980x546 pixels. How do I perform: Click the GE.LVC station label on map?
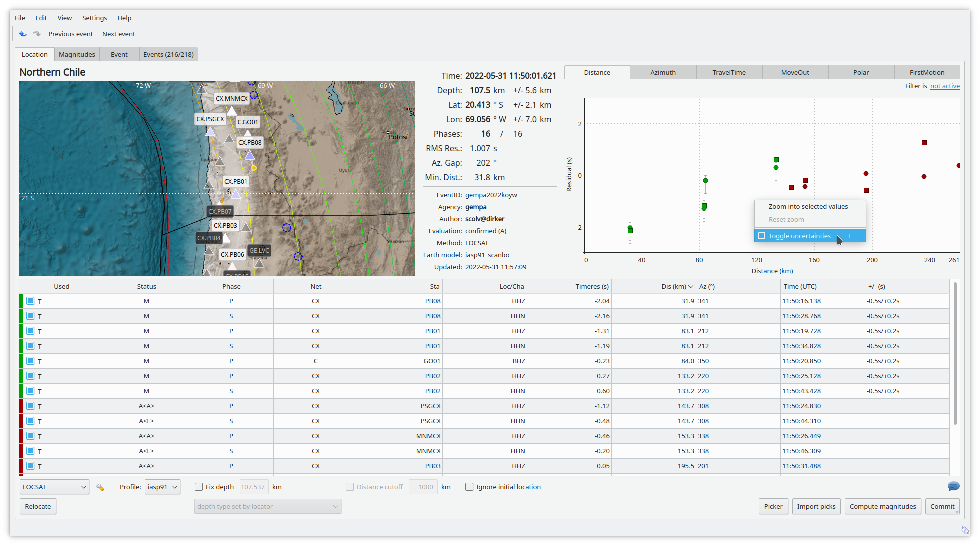click(x=259, y=250)
